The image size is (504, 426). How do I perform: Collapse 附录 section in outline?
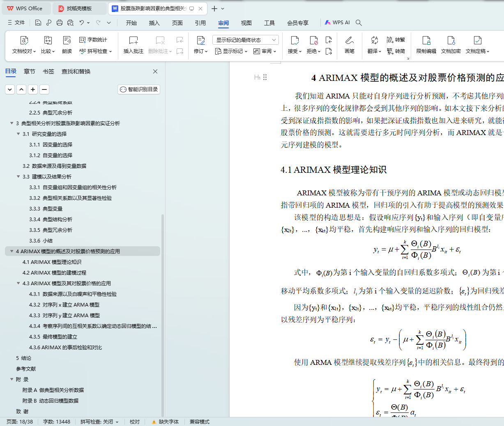(12, 379)
